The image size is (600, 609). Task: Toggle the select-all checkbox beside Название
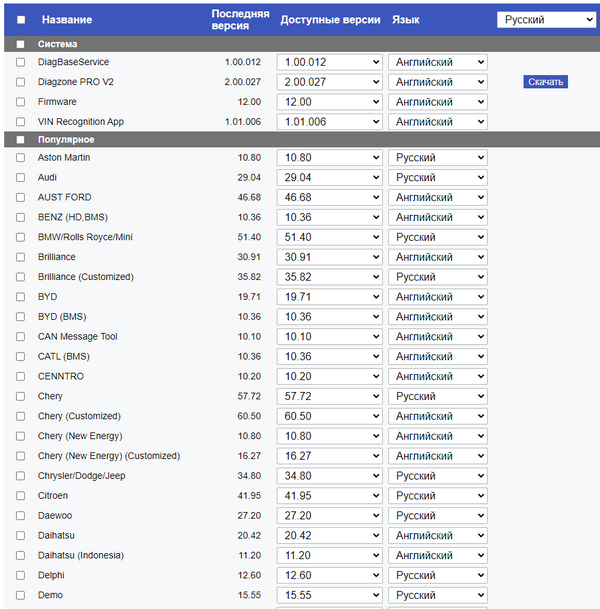[x=21, y=19]
